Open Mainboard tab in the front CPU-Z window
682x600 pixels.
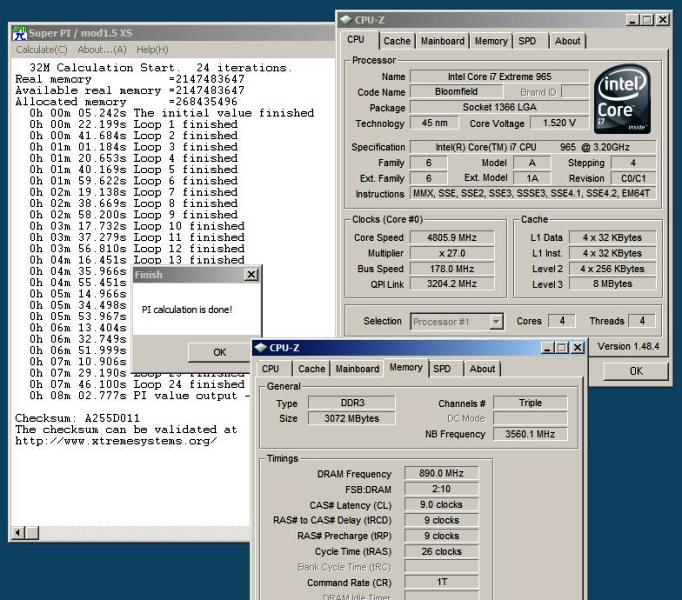point(357,369)
